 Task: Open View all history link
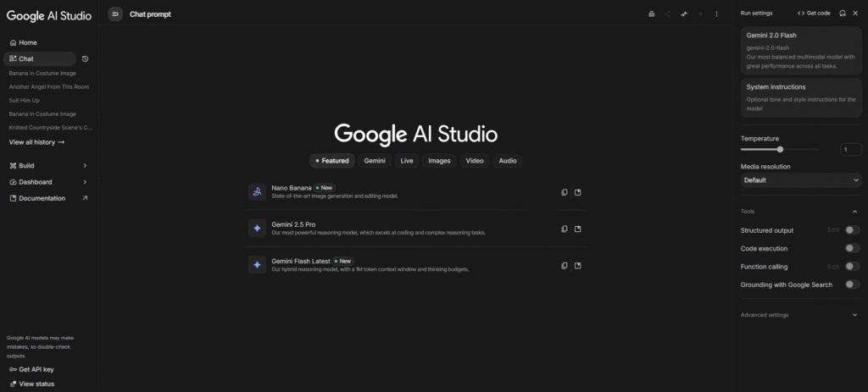(x=36, y=142)
